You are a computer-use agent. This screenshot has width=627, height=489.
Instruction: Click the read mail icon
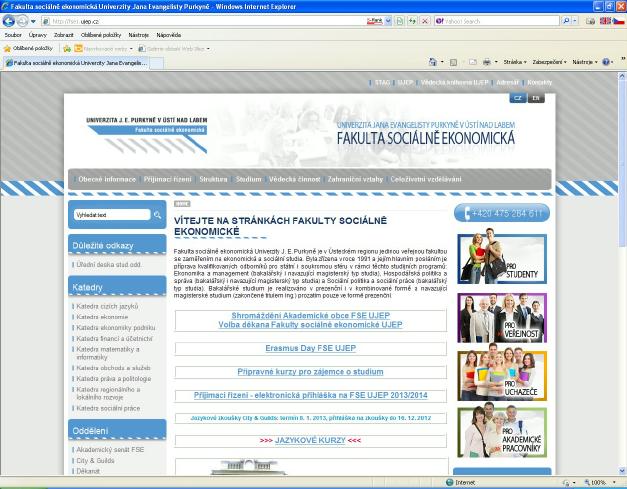point(473,62)
